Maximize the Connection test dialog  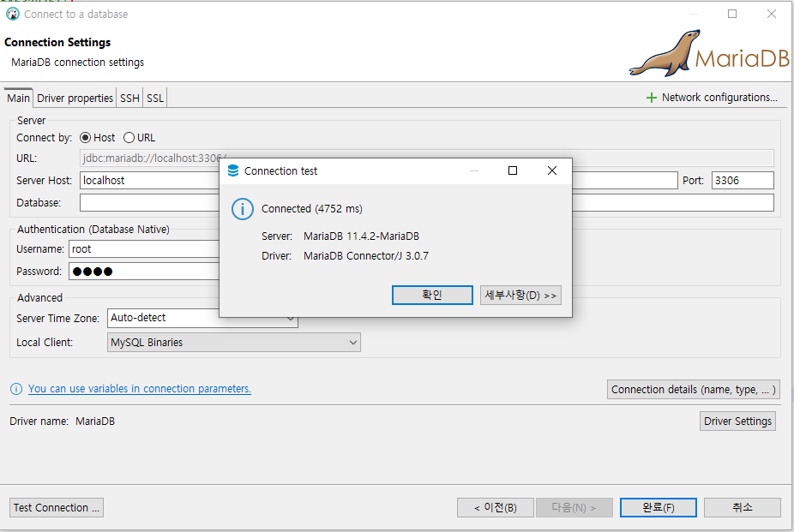point(513,171)
